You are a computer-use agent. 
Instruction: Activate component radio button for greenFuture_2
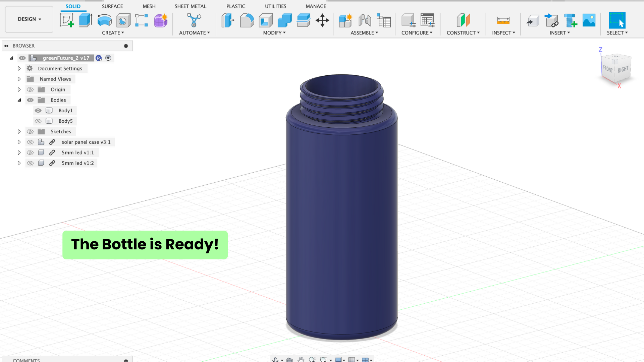point(108,58)
